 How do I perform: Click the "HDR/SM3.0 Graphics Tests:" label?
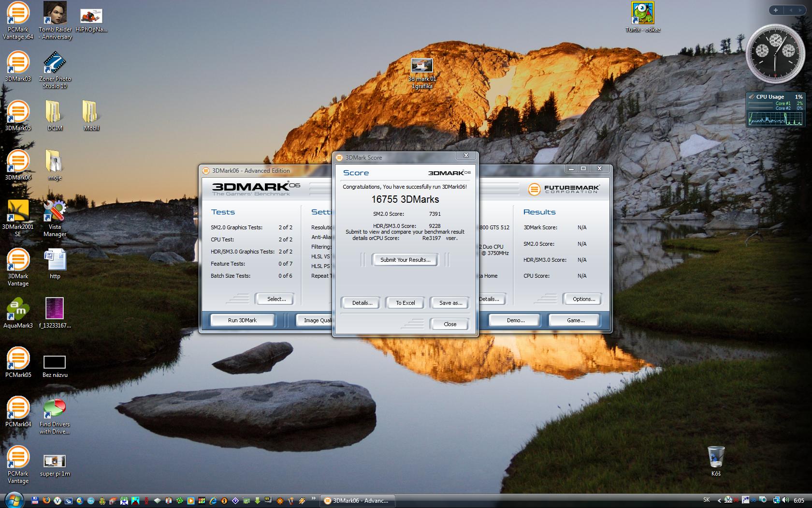click(x=243, y=252)
